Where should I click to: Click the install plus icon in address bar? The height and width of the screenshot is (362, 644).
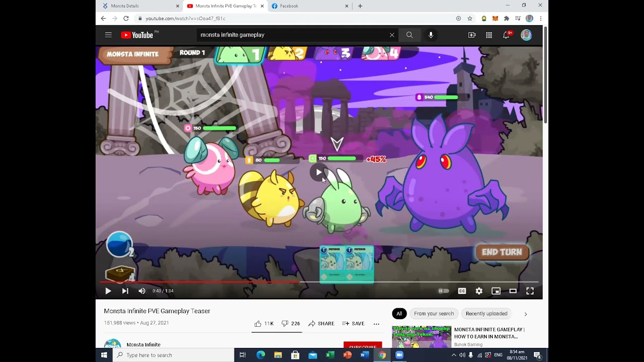pos(458,19)
